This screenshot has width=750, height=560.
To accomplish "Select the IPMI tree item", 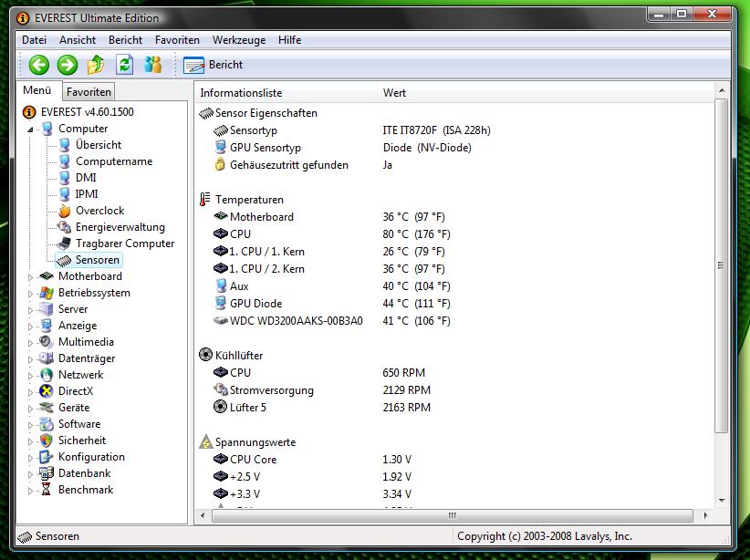I will (87, 193).
